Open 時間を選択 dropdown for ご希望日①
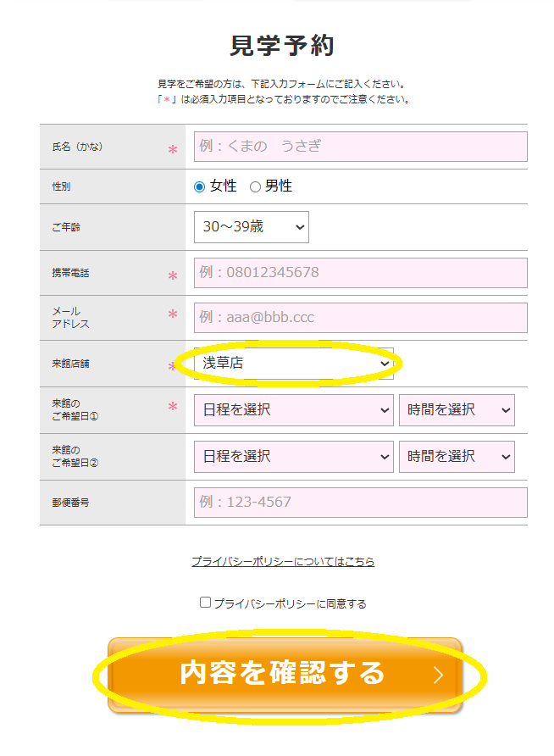Viewport: 554px width, 756px height. tap(457, 410)
